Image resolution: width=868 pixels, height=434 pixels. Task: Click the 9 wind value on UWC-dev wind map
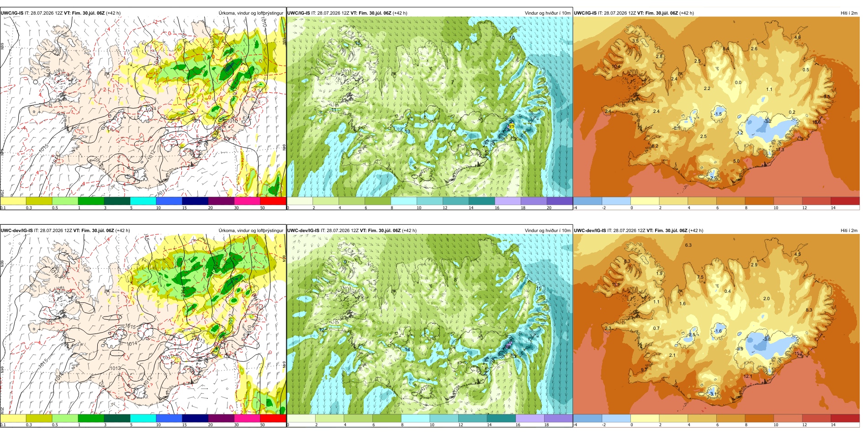345,262
